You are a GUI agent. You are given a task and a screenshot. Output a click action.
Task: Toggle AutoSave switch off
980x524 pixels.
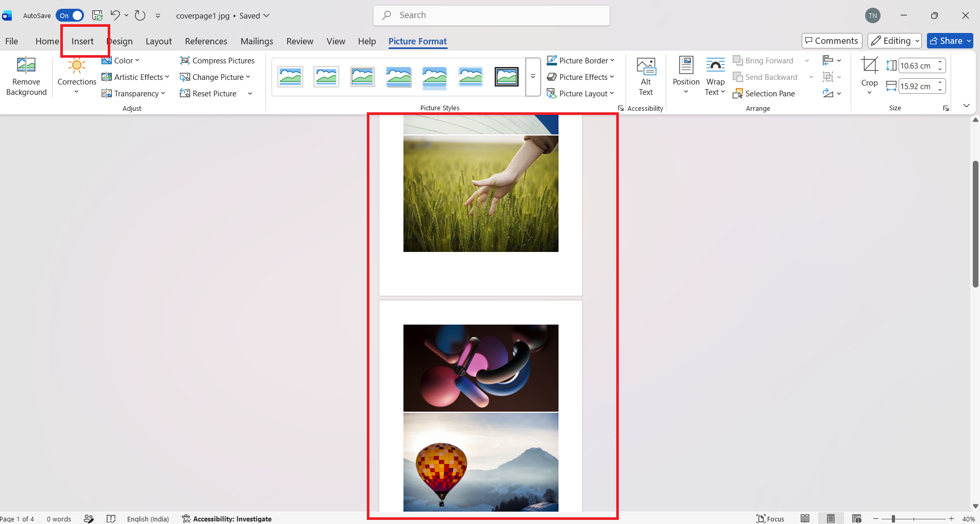70,15
